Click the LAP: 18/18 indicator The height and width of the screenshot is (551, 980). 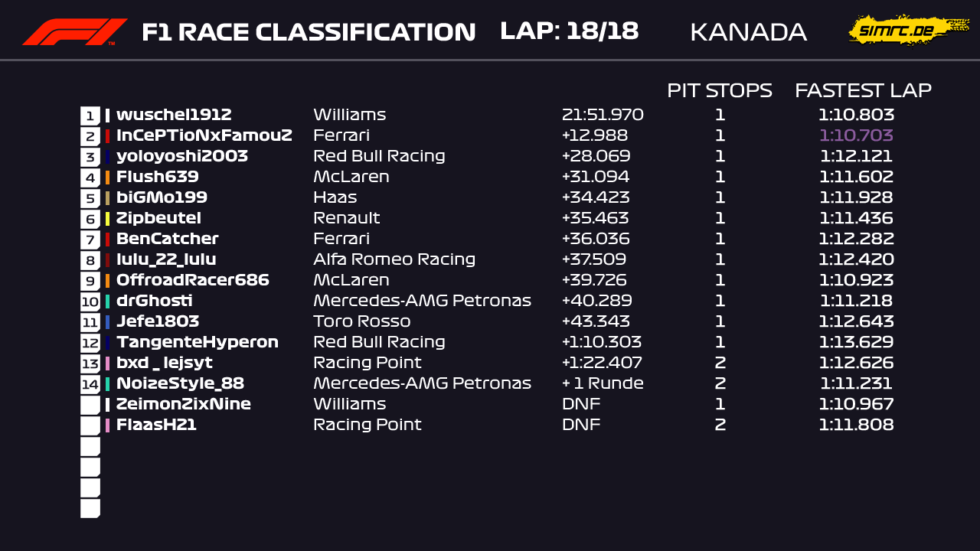(x=569, y=31)
